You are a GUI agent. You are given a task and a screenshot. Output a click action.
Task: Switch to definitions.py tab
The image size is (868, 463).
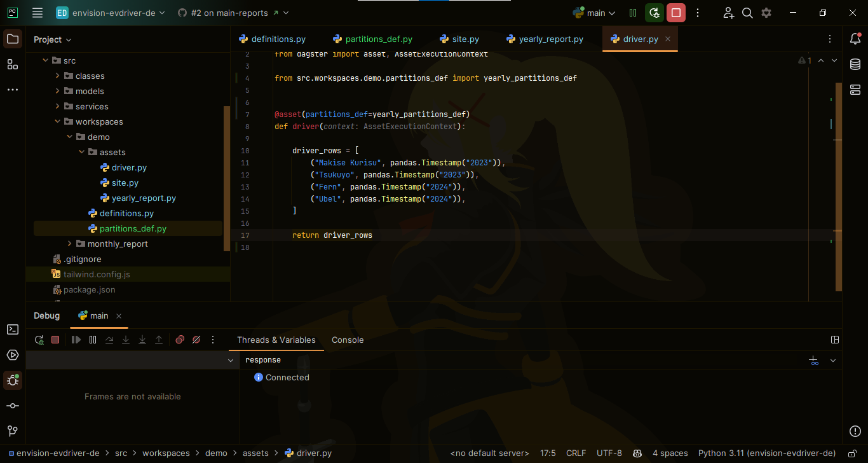pos(272,39)
